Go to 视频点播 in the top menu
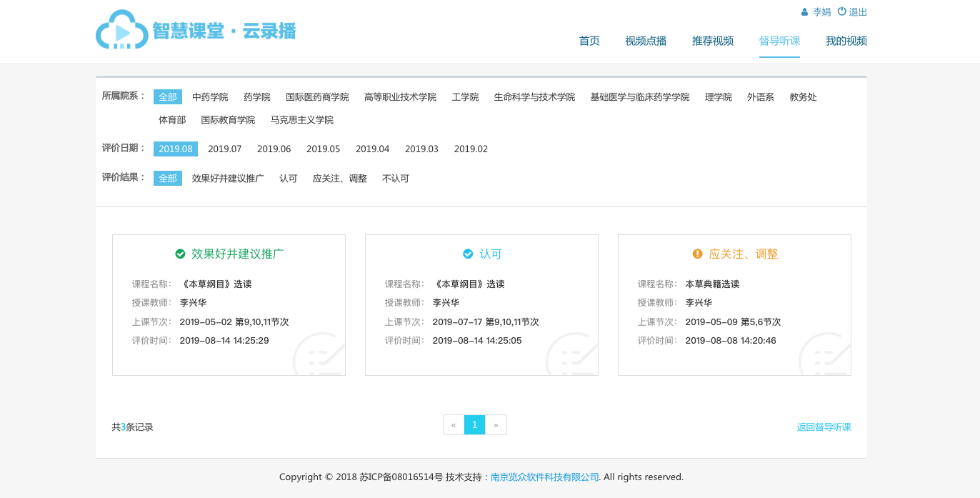 coord(646,41)
